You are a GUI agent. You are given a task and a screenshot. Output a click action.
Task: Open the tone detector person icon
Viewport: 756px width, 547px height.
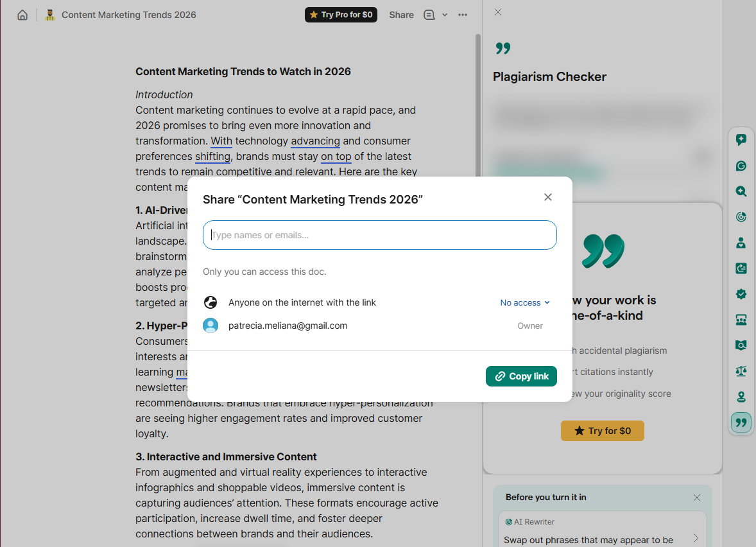pos(741,243)
